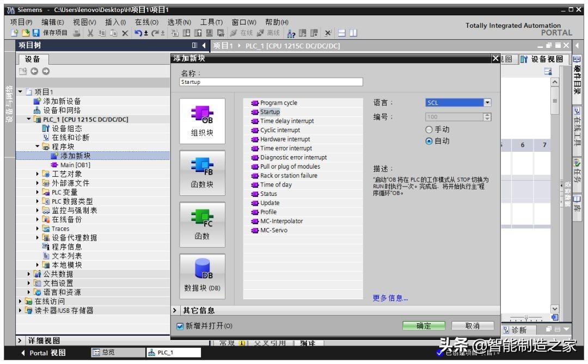Click the Accessible devices icon with question mark
Screen dimensions: 588x364
coord(291,33)
